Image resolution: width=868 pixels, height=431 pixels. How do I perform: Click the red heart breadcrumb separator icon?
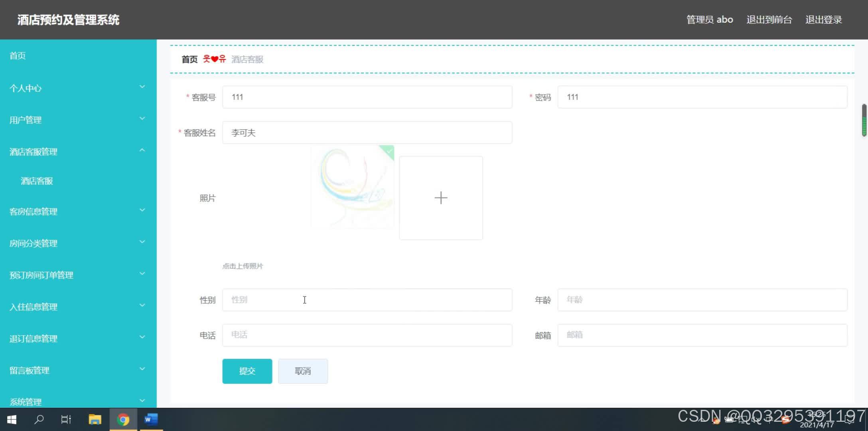click(x=215, y=59)
